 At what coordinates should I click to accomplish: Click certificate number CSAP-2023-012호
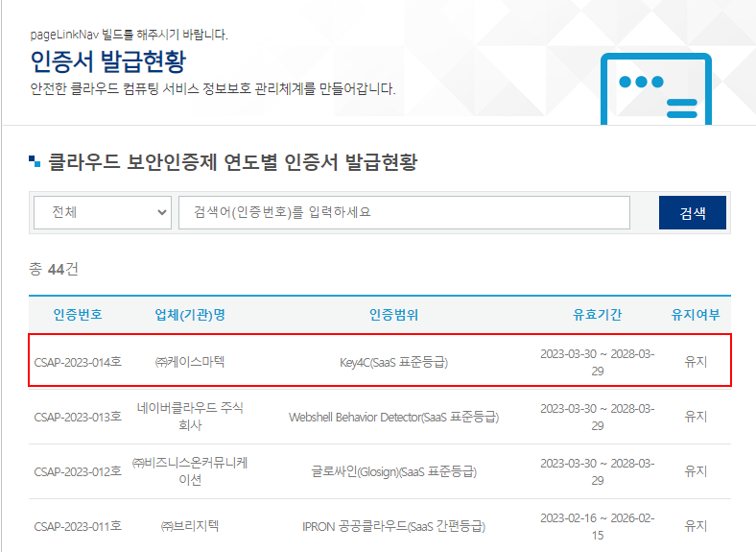[78, 471]
